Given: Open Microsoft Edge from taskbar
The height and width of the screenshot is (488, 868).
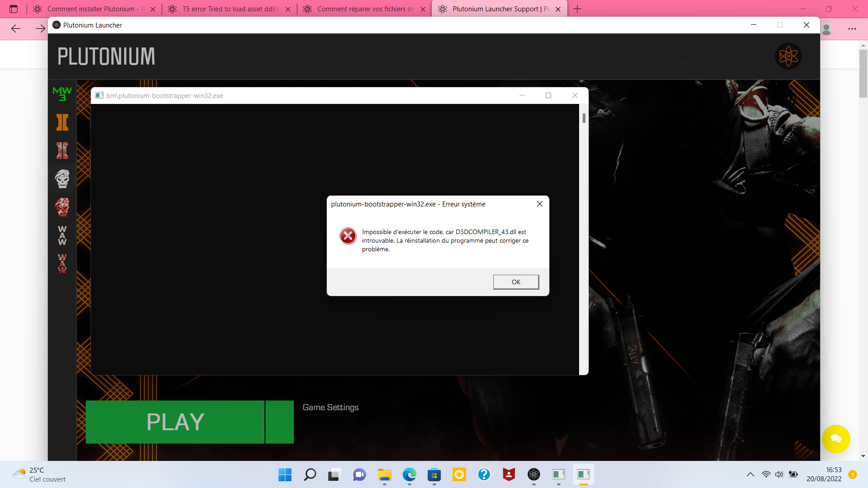Looking at the screenshot, I should coord(410,474).
